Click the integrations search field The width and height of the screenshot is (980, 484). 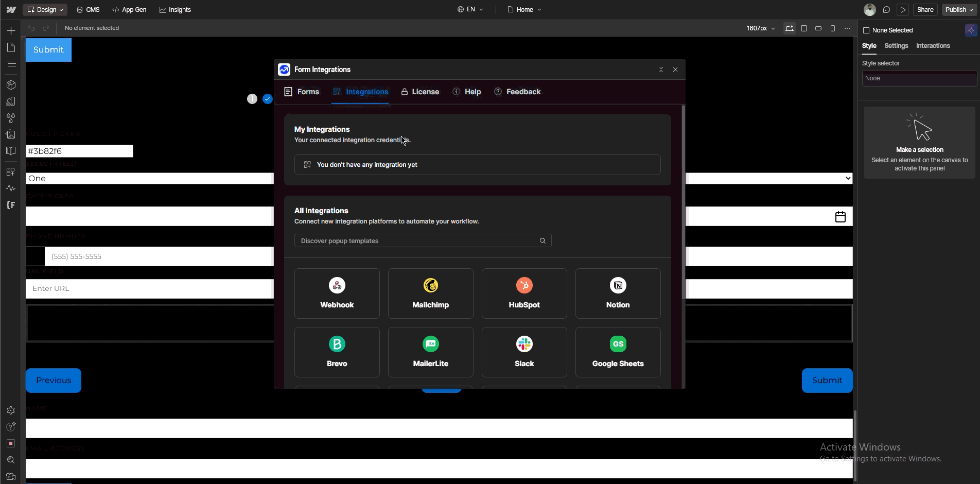click(x=417, y=241)
